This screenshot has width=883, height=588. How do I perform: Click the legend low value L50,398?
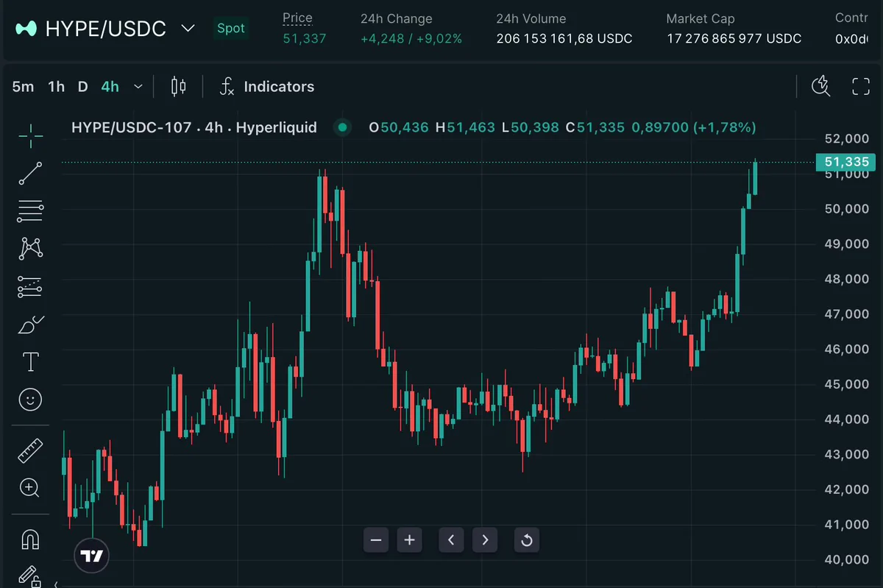[x=530, y=127]
